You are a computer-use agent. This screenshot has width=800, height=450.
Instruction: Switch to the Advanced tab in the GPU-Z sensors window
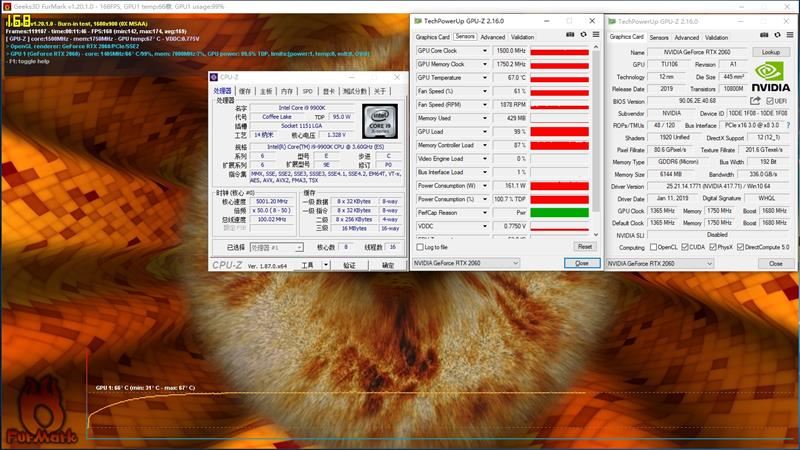tap(492, 37)
